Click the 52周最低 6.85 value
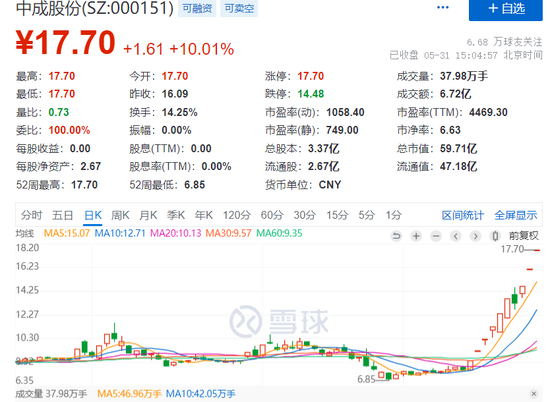Screen dimensions: 550x402 tap(194, 185)
